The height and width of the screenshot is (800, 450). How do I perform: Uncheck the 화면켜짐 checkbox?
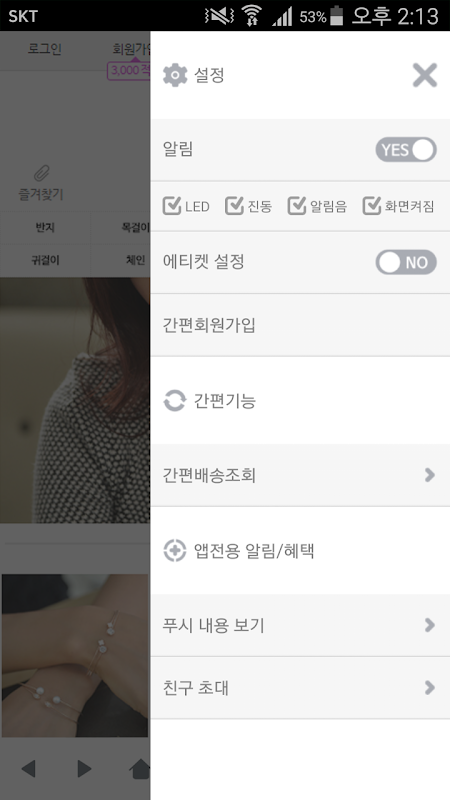372,206
